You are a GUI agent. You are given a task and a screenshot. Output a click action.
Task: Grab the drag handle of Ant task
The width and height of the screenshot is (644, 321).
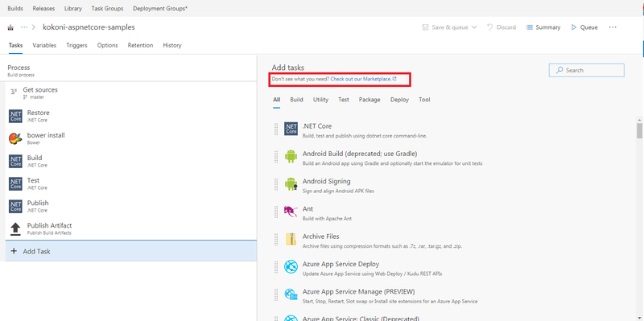pyautogui.click(x=276, y=212)
